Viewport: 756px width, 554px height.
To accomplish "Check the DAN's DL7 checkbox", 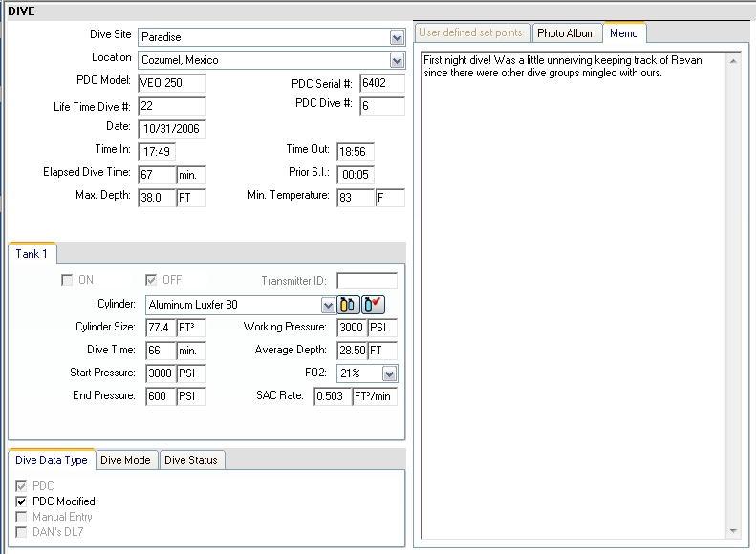I will tap(21, 532).
